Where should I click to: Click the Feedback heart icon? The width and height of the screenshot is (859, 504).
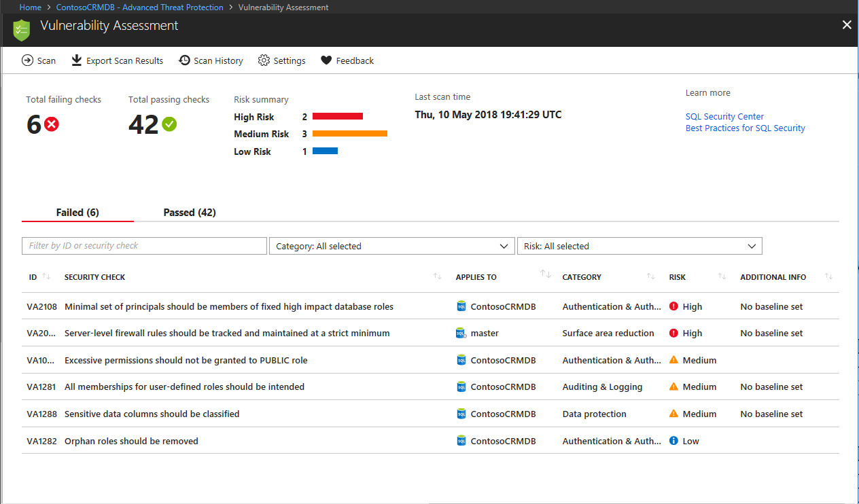pyautogui.click(x=326, y=60)
